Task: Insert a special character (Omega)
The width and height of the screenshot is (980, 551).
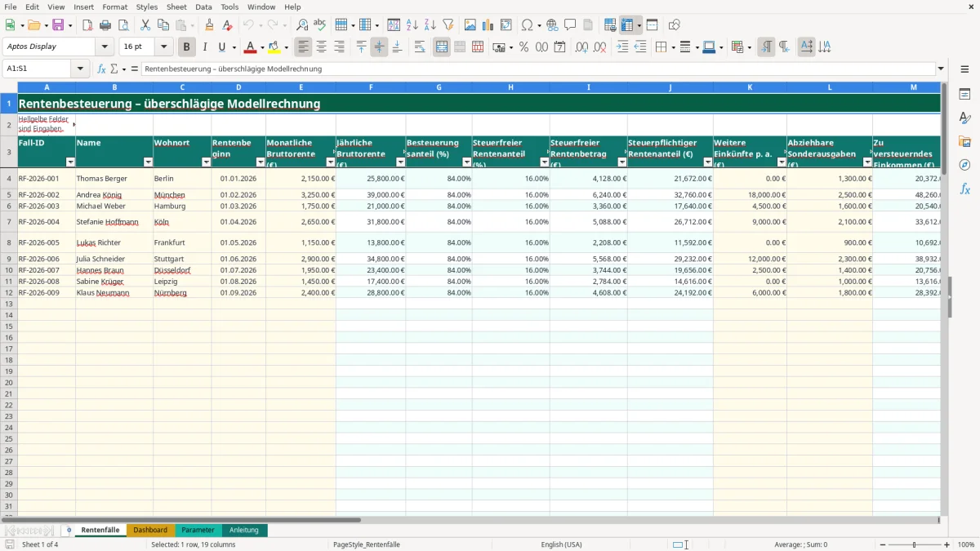Action: pos(527,25)
